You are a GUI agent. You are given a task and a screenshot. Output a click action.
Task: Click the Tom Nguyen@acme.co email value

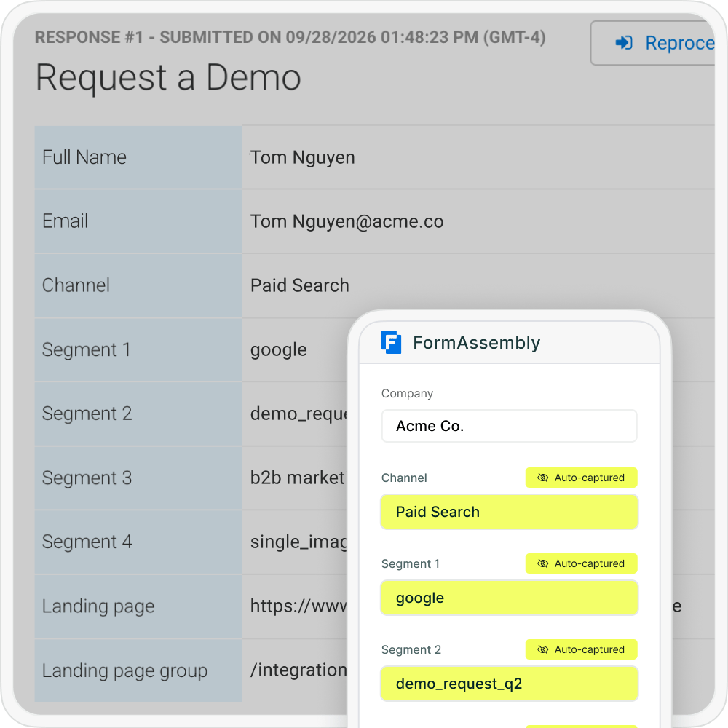(x=347, y=221)
